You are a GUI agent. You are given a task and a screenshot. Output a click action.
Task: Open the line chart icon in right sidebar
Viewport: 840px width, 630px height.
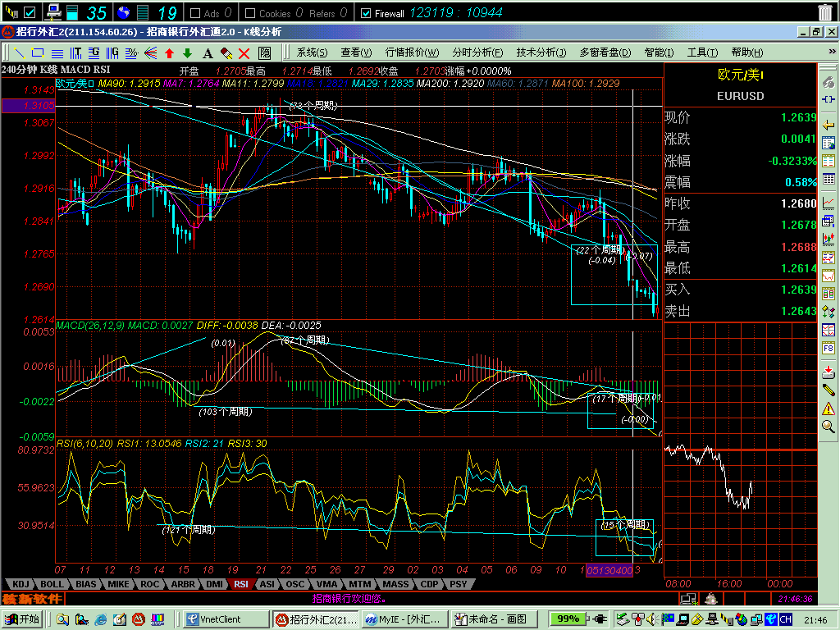tap(829, 203)
